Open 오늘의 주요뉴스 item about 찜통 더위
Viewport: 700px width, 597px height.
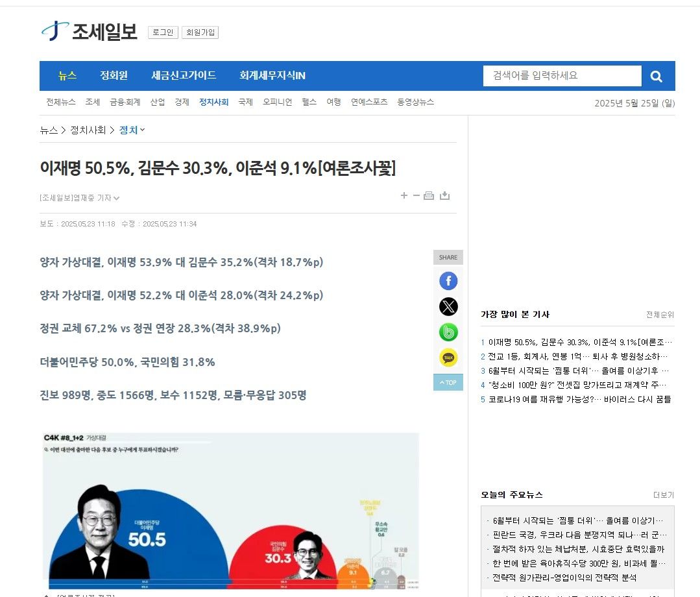(x=577, y=520)
